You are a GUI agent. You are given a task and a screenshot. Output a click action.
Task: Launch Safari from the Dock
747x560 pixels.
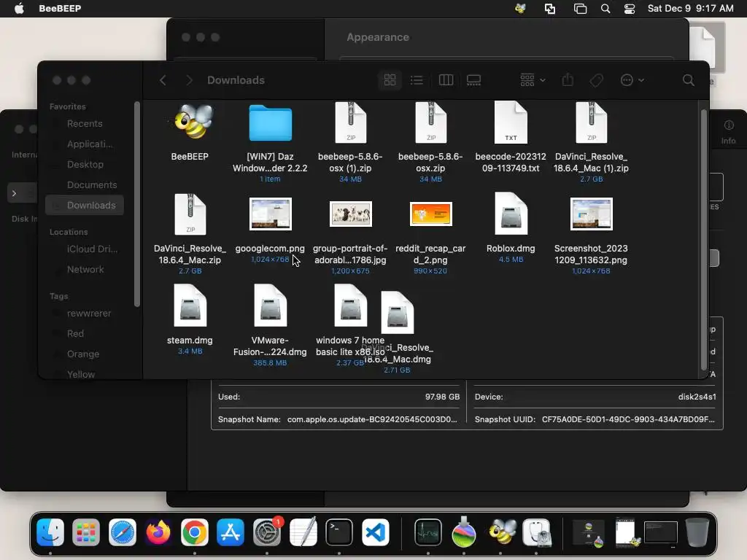(123, 532)
